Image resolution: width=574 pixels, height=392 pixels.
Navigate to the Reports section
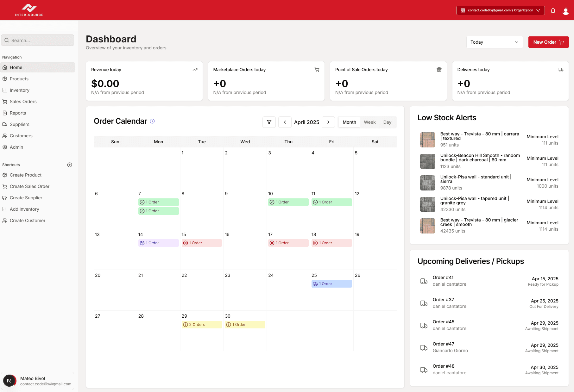[18, 113]
